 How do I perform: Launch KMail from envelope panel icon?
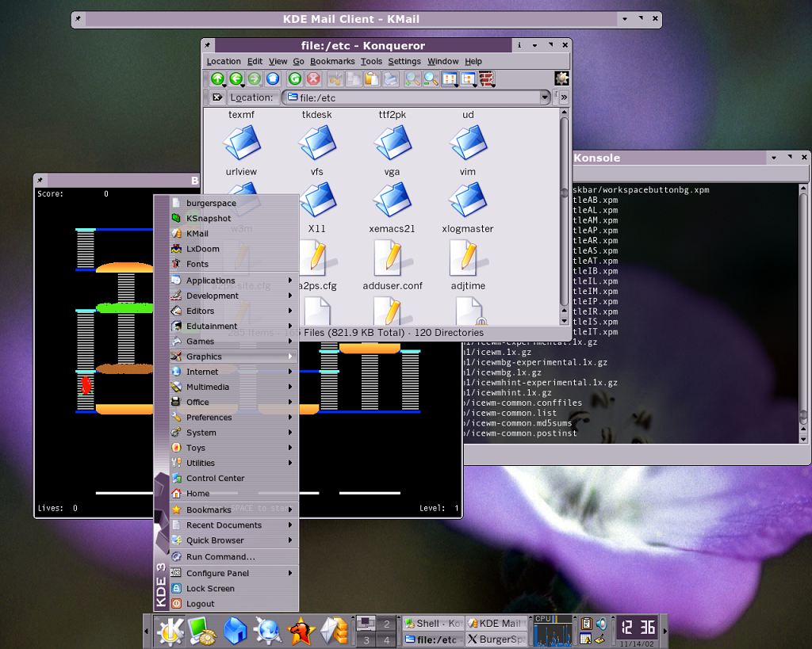click(334, 631)
